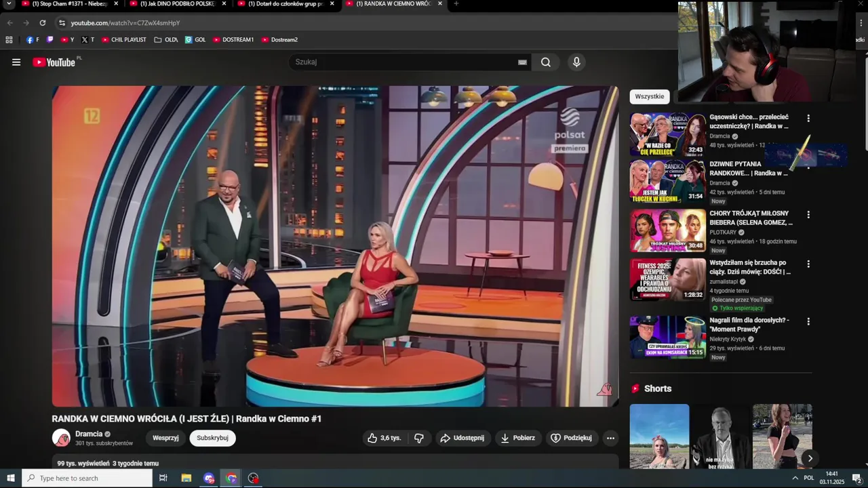View site information icon in address bar

62,23
